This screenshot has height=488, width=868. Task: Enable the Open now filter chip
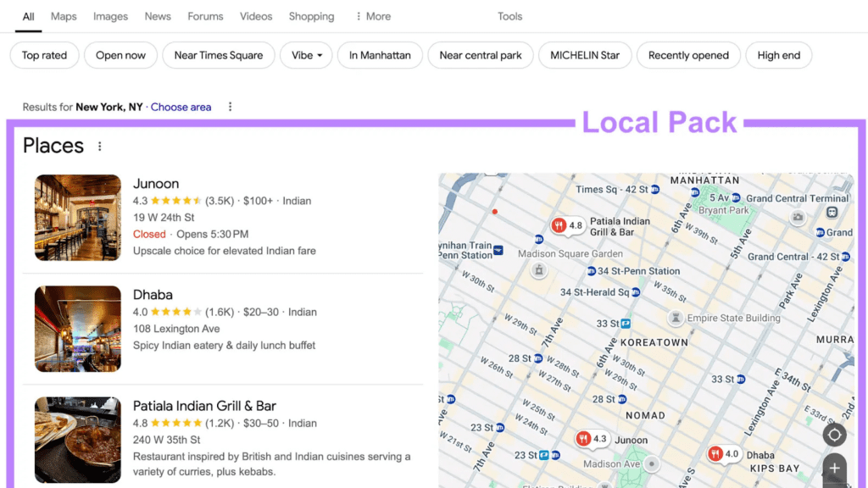point(120,55)
